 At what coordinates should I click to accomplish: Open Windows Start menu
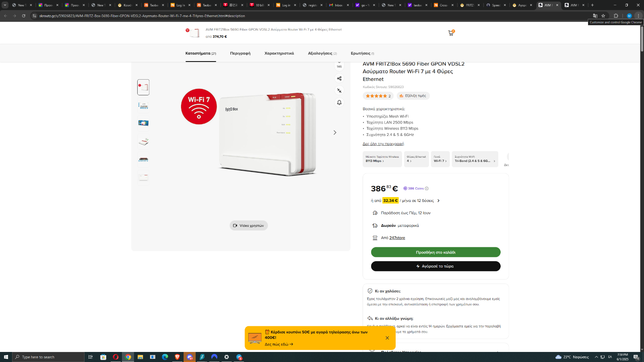tap(6, 357)
